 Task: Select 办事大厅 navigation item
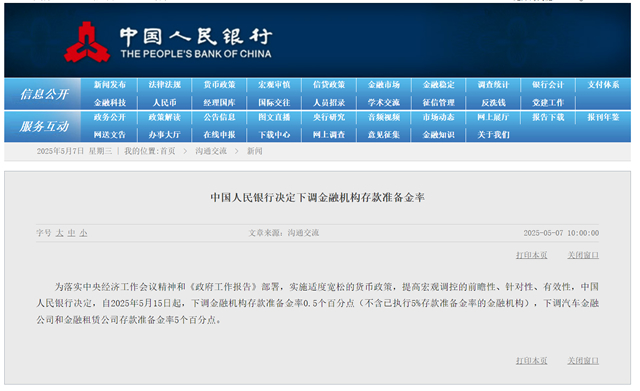tap(164, 135)
